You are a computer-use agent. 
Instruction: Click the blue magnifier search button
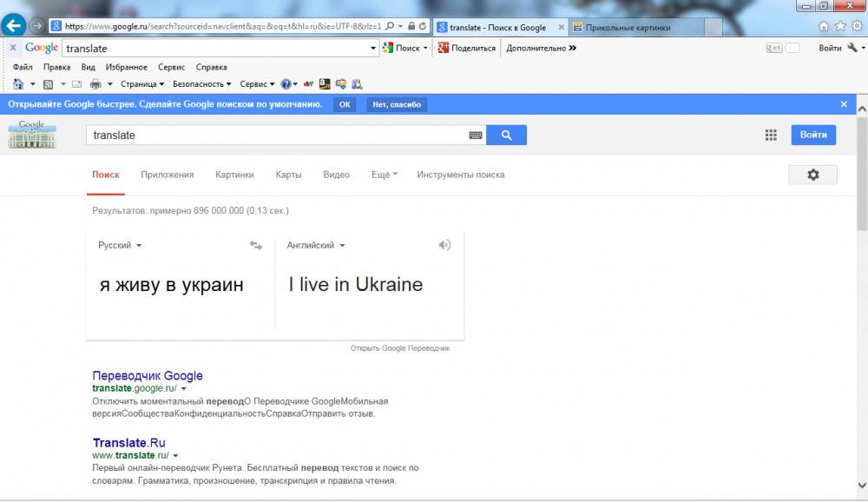tap(506, 135)
